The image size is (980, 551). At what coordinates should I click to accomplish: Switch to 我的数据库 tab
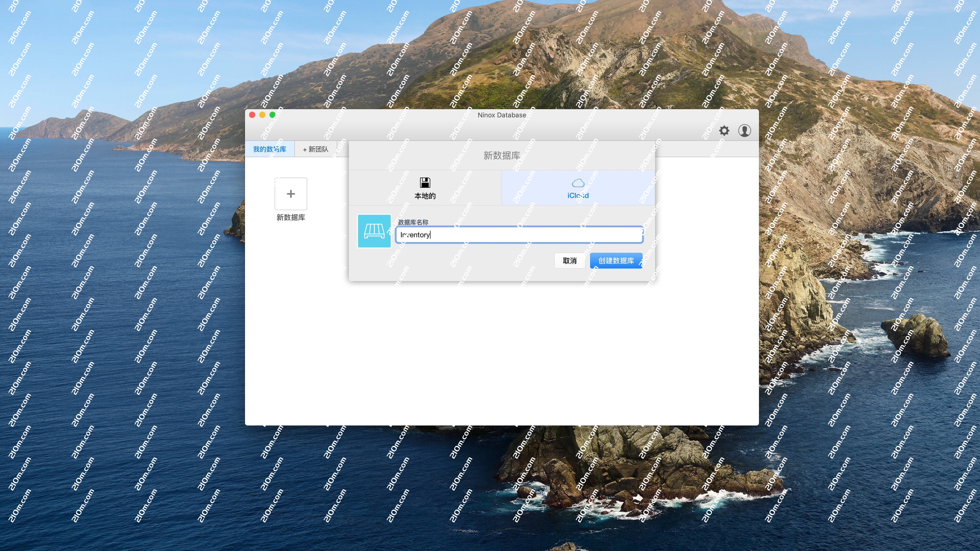coord(270,149)
